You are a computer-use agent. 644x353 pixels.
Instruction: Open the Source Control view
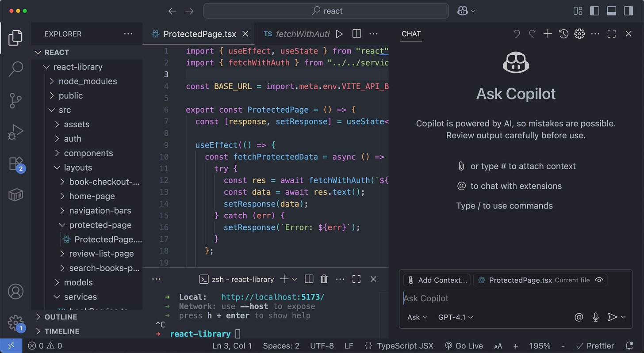point(15,101)
